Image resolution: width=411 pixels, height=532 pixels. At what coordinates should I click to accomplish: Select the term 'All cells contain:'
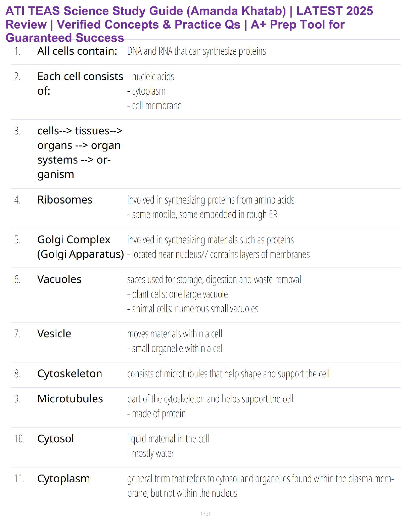point(77,51)
